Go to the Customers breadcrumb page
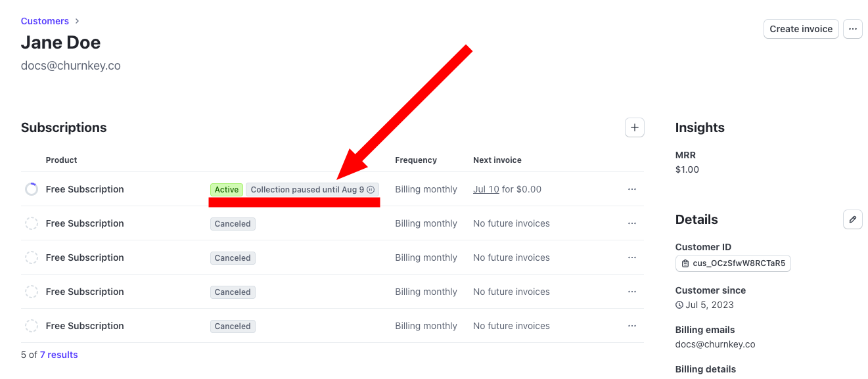868x379 pixels. pos(45,20)
